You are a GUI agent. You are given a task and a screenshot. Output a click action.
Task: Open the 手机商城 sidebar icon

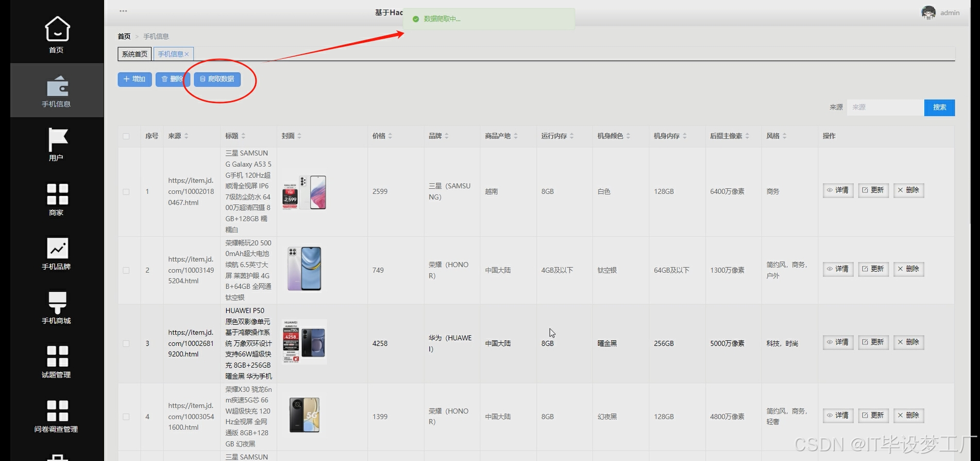pyautogui.click(x=57, y=303)
